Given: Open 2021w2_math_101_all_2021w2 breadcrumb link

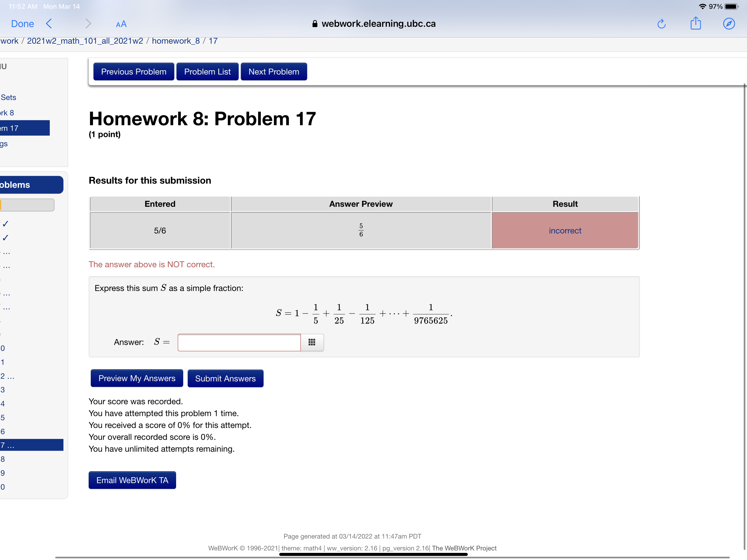Looking at the screenshot, I should (x=85, y=41).
